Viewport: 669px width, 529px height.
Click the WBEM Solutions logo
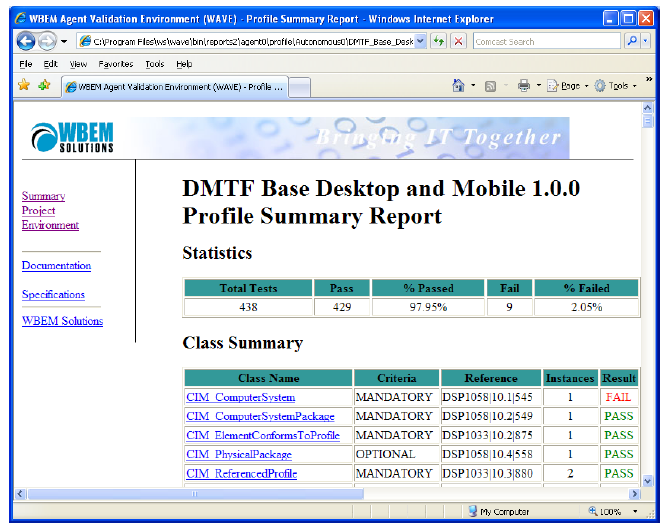pos(72,137)
